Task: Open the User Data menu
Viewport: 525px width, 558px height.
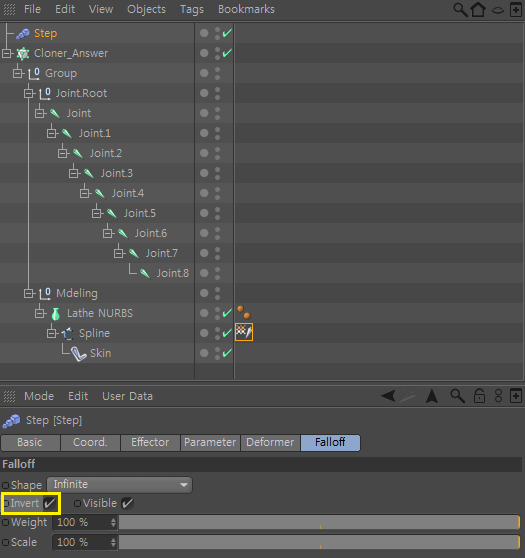Action: [127, 396]
